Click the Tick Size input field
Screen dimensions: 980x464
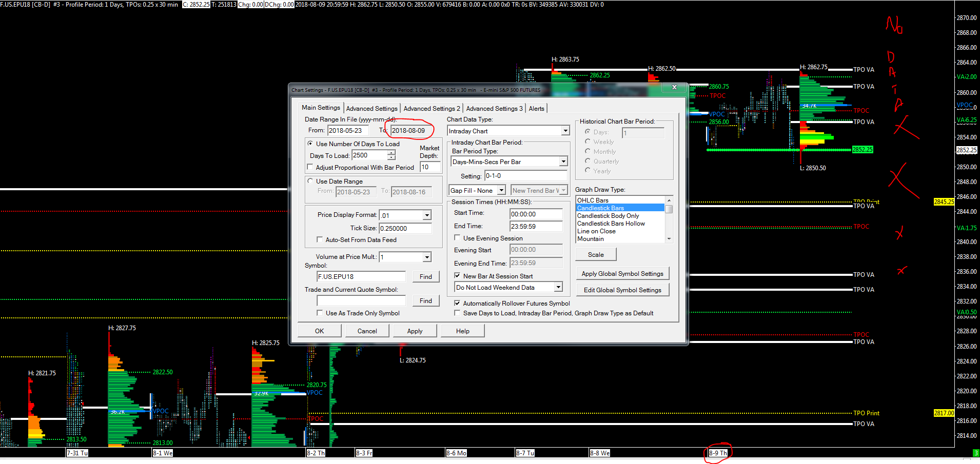pos(404,229)
